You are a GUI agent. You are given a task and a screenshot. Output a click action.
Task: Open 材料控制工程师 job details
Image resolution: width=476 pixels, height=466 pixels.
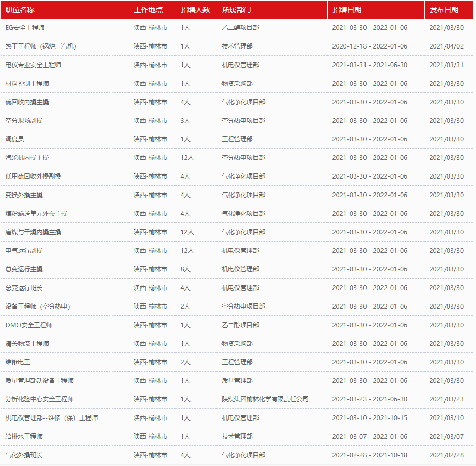point(27,84)
